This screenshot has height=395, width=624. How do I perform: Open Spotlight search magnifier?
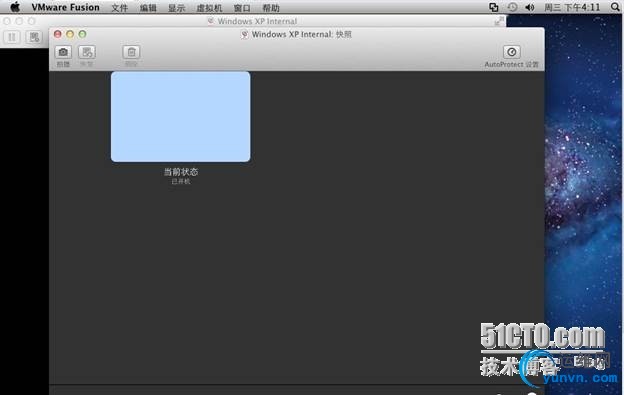coord(614,7)
